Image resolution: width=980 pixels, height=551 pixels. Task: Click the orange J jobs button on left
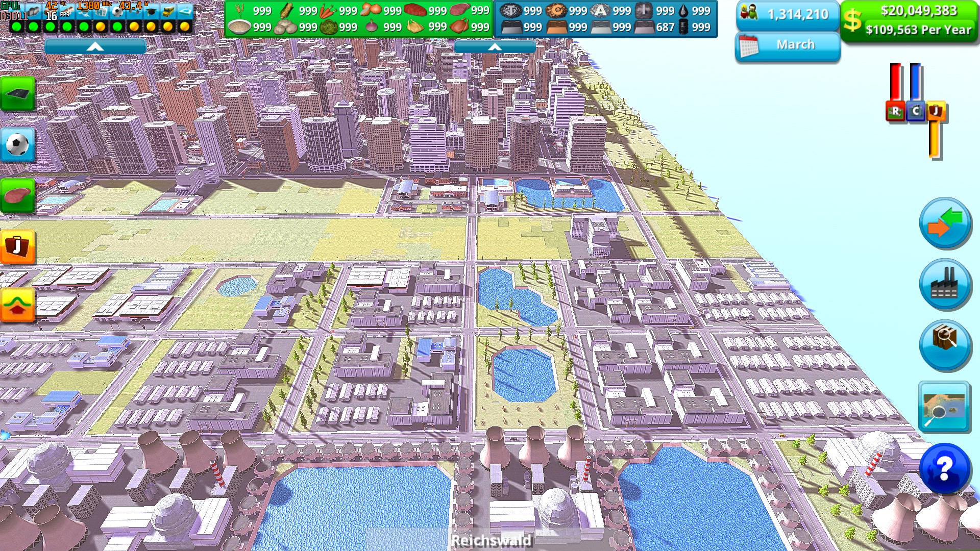pos(17,247)
